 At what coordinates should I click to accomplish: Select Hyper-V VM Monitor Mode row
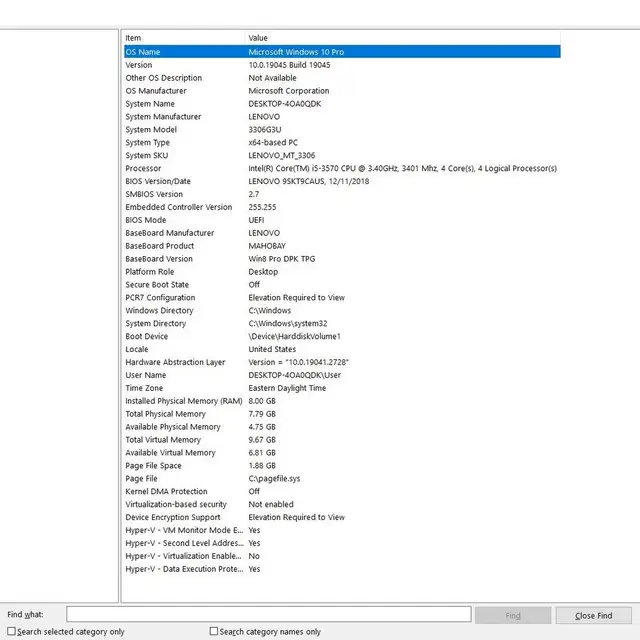pyautogui.click(x=342, y=530)
